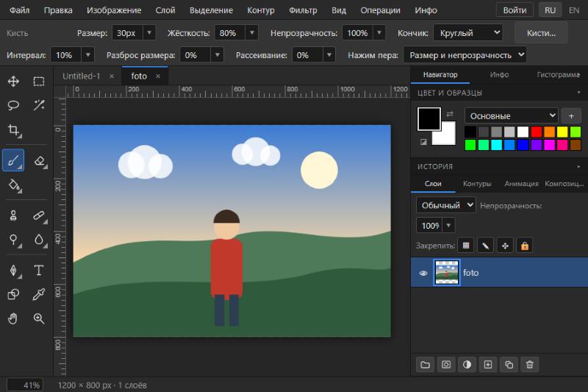Open the Обычный blend mode dropdown
Viewport: 588px width, 392px height.
(446, 205)
